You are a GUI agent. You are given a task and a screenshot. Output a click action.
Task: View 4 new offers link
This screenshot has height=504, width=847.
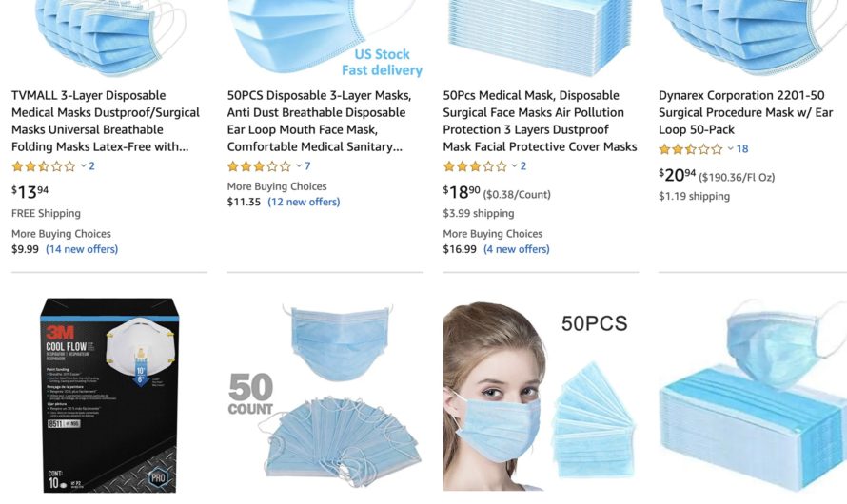517,249
